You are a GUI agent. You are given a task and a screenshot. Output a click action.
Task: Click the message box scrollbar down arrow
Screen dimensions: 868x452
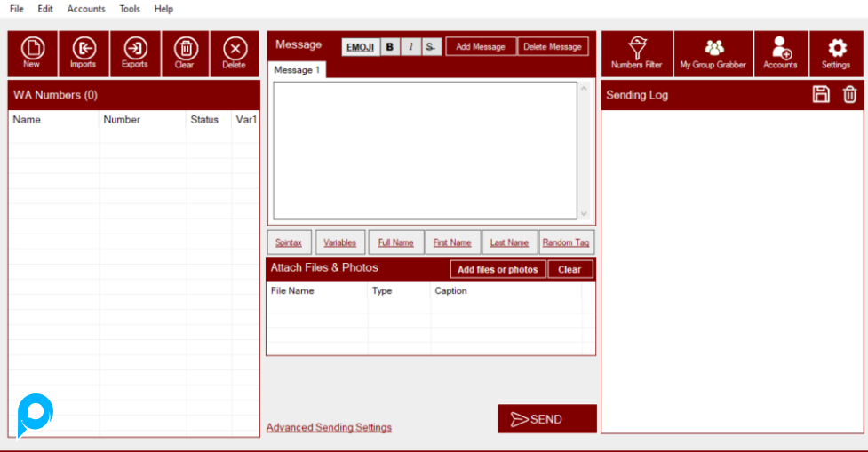tap(584, 213)
